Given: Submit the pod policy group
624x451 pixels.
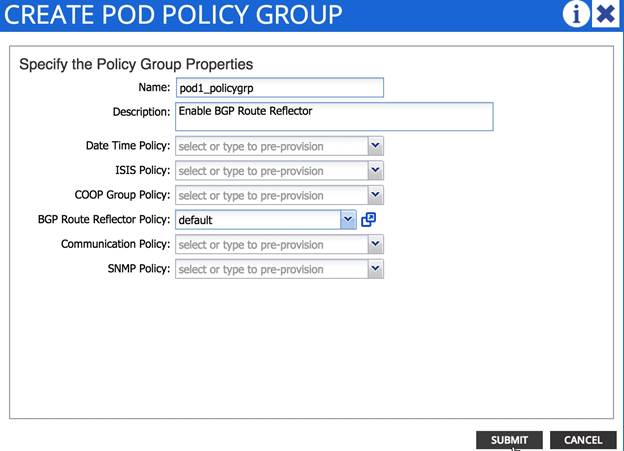Looking at the screenshot, I should (509, 440).
